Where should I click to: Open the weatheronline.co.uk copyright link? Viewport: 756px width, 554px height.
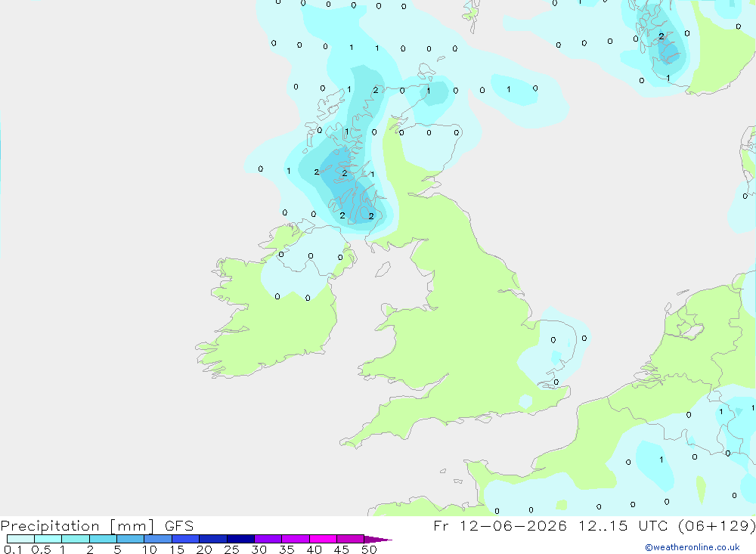(692, 547)
